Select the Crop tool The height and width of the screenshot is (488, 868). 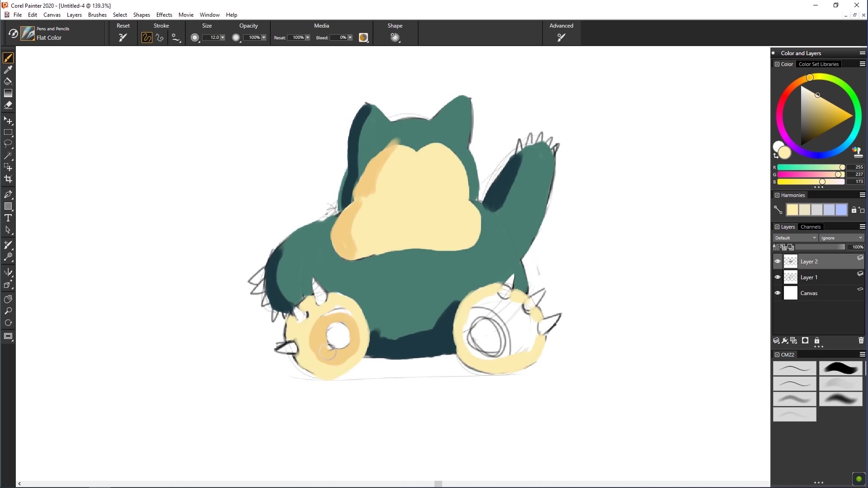[x=9, y=179]
